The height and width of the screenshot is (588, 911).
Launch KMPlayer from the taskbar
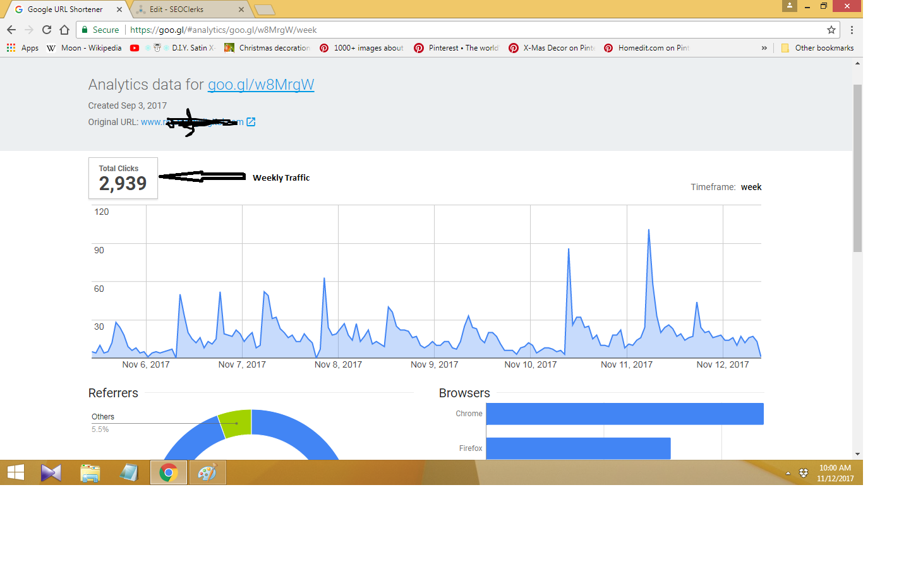coord(52,472)
